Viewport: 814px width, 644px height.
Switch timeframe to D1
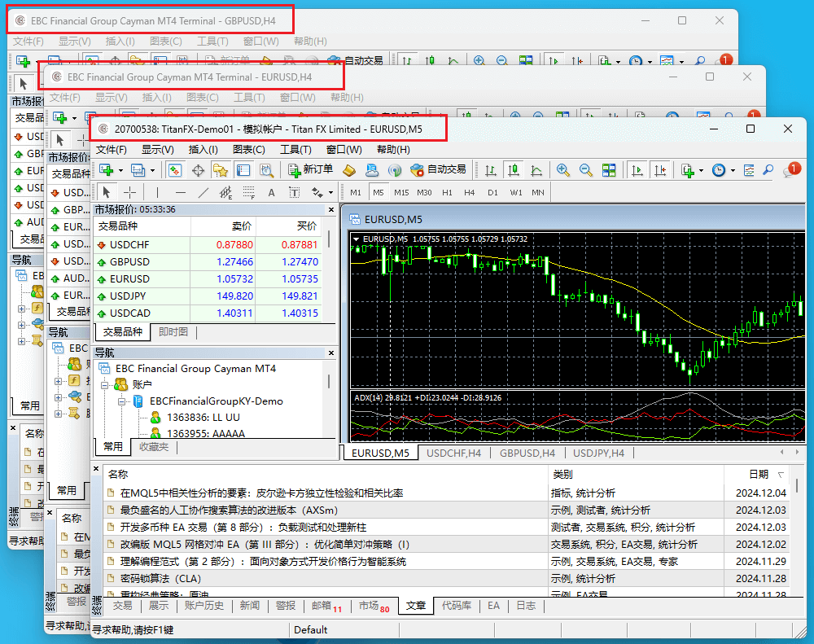pyautogui.click(x=492, y=193)
